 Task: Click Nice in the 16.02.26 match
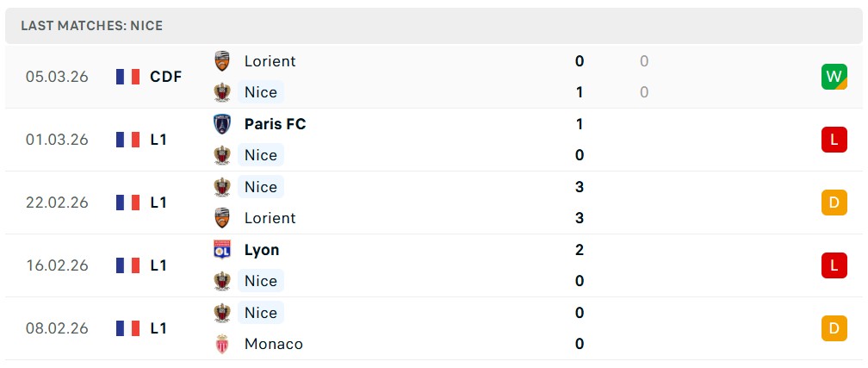coord(260,281)
